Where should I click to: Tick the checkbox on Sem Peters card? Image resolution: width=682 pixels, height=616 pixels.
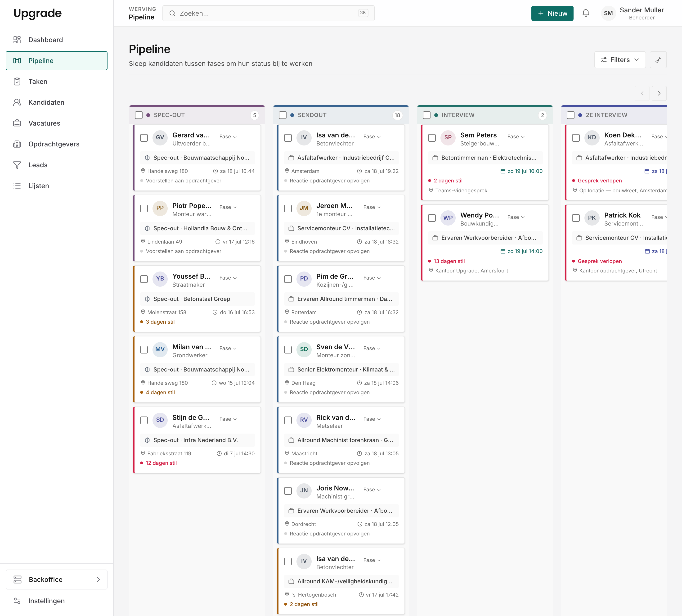tap(432, 138)
